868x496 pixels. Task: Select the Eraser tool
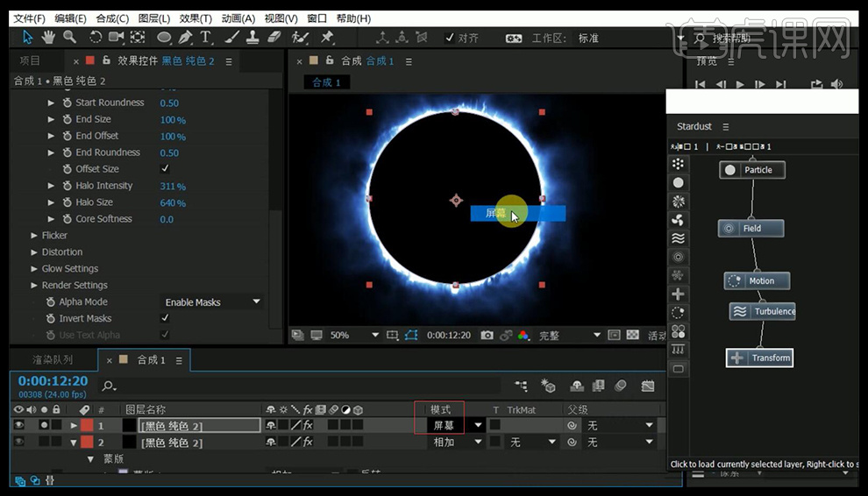(x=273, y=37)
